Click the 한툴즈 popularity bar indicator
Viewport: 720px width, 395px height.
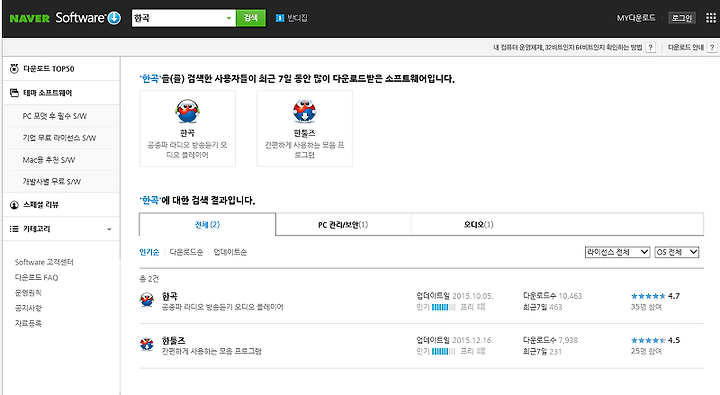click(444, 351)
